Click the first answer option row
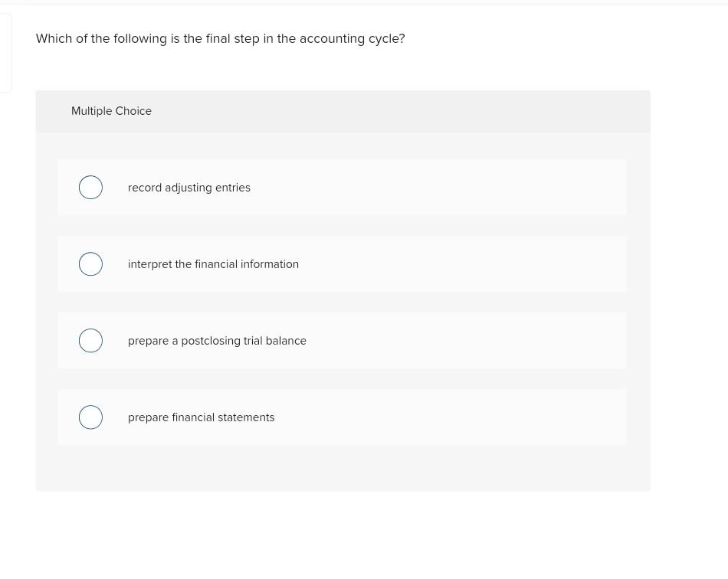The image size is (728, 579). [x=343, y=187]
